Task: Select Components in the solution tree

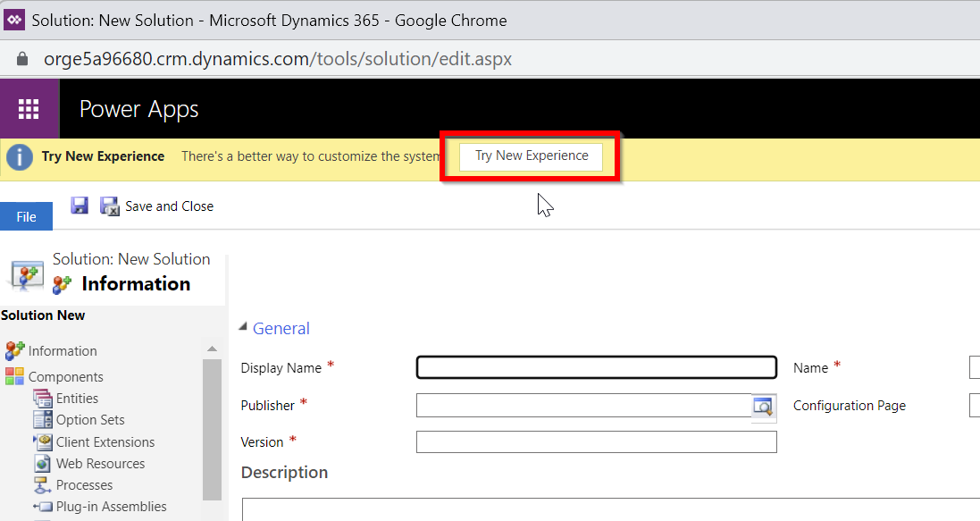Action: (65, 376)
